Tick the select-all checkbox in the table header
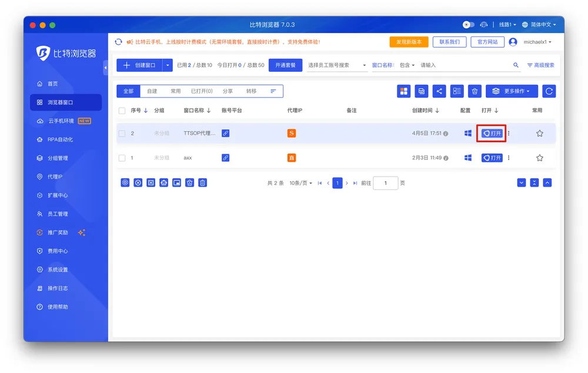The height and width of the screenshot is (373, 588). (122, 111)
